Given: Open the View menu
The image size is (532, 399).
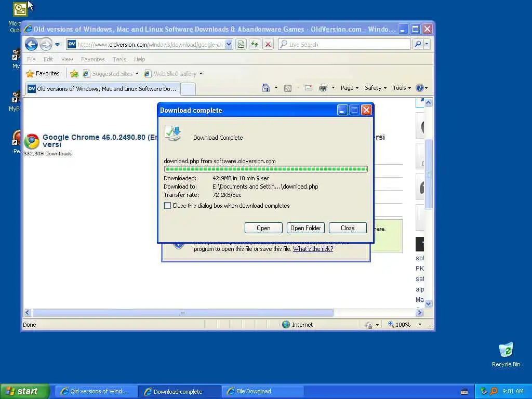Looking at the screenshot, I should (67, 59).
